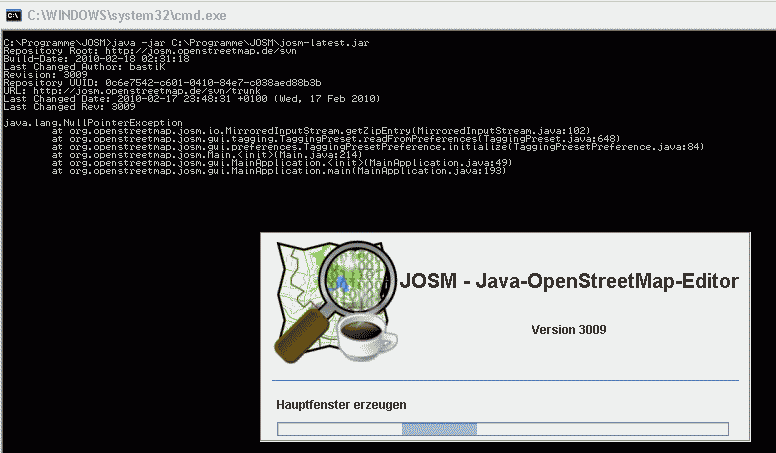
Task: Click the blue segment of the loading progress bar
Action: (x=438, y=428)
